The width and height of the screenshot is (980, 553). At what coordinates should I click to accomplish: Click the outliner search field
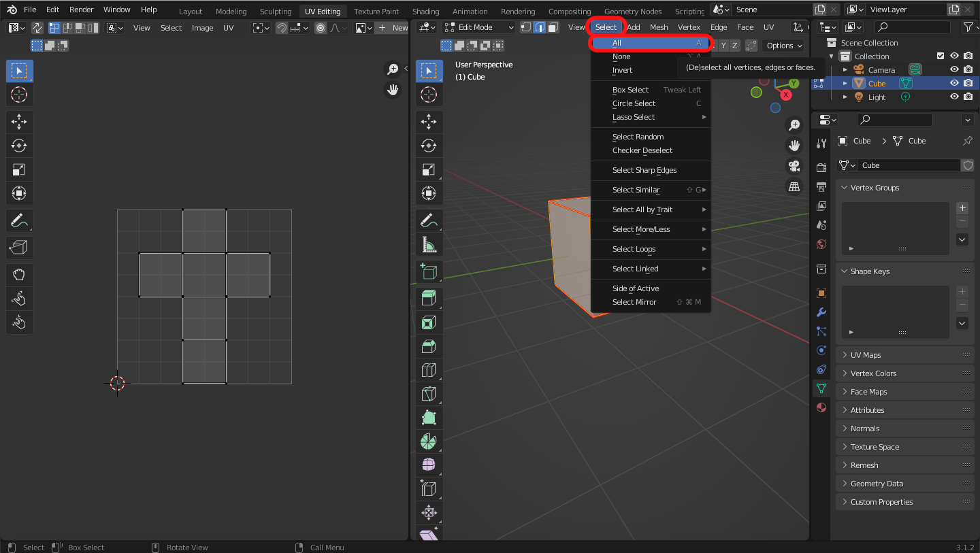[x=912, y=27]
